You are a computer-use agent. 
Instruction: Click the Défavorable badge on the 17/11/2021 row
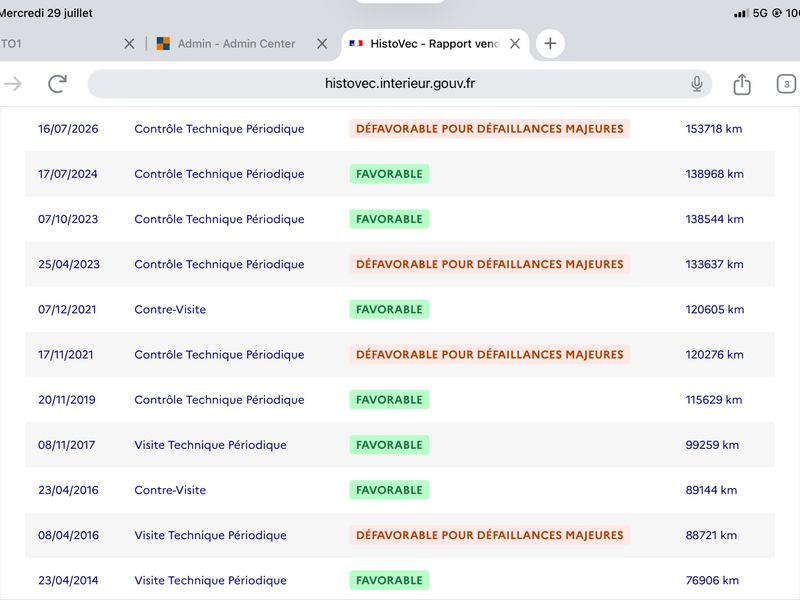[x=490, y=355]
